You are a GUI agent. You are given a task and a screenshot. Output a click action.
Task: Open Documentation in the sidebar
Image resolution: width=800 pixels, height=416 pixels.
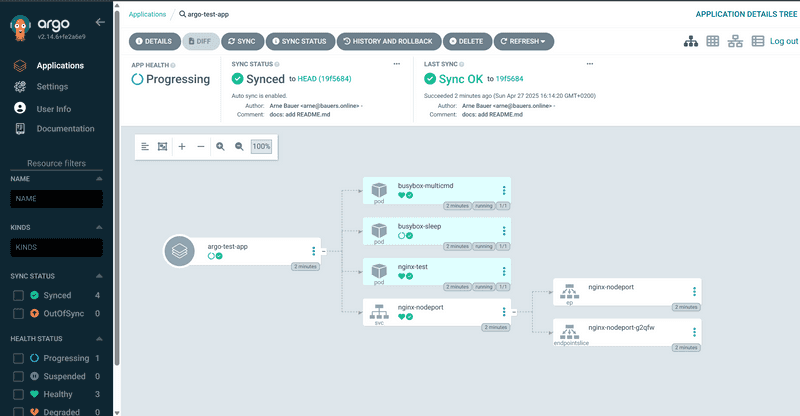click(65, 129)
